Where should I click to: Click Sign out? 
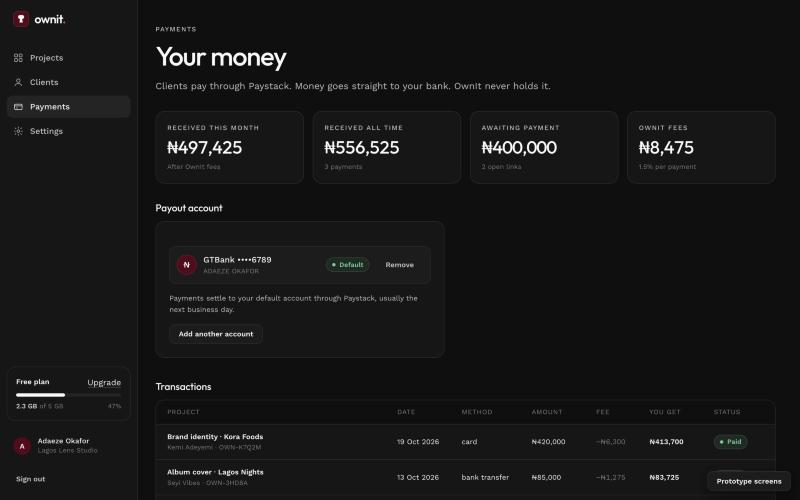[x=31, y=479]
